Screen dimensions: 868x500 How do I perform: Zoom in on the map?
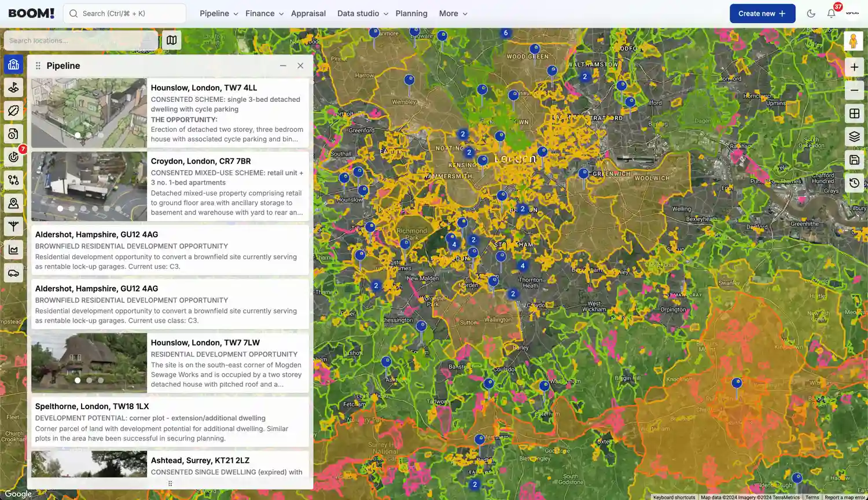coord(854,67)
